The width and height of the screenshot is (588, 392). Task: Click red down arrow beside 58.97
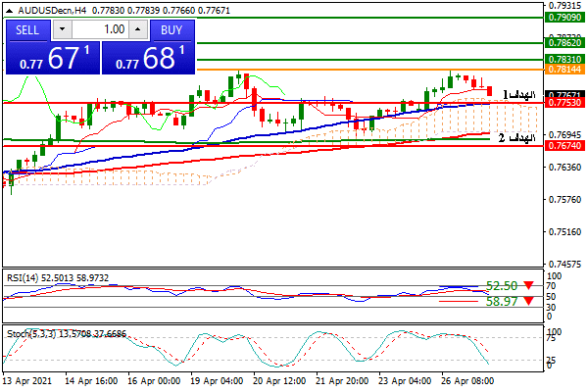point(529,301)
